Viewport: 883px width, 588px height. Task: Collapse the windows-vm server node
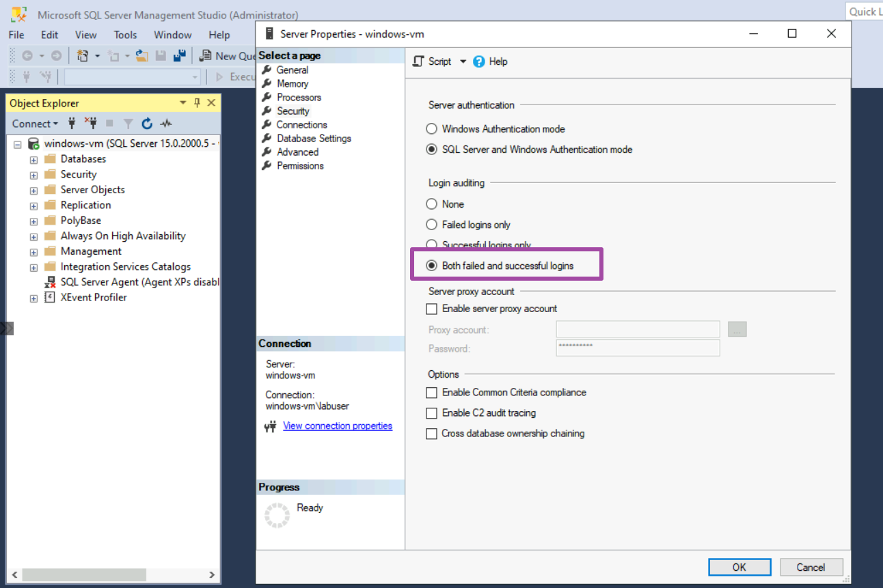18,144
